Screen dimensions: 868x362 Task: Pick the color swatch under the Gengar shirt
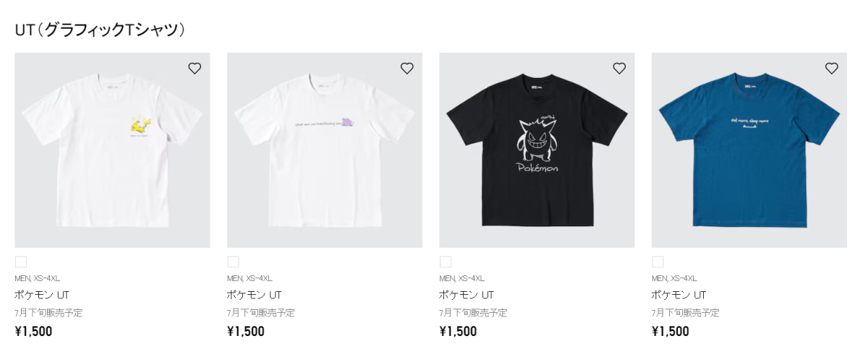click(x=446, y=262)
